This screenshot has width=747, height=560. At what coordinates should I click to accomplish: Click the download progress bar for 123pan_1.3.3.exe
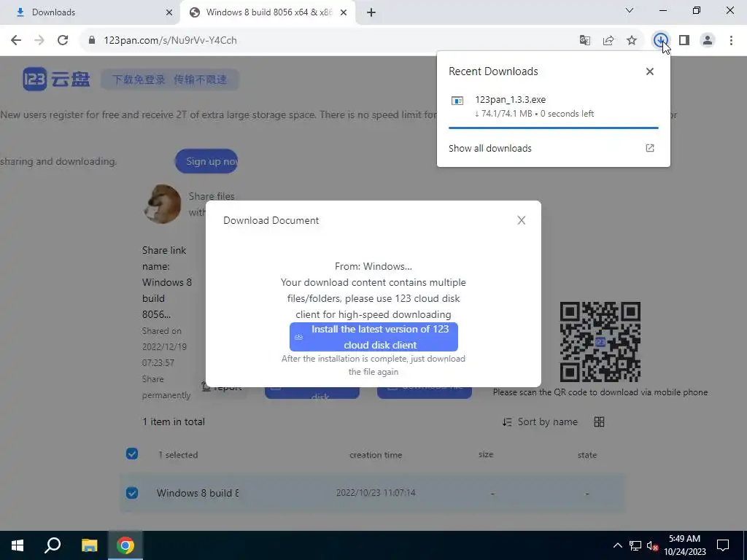tap(553, 128)
